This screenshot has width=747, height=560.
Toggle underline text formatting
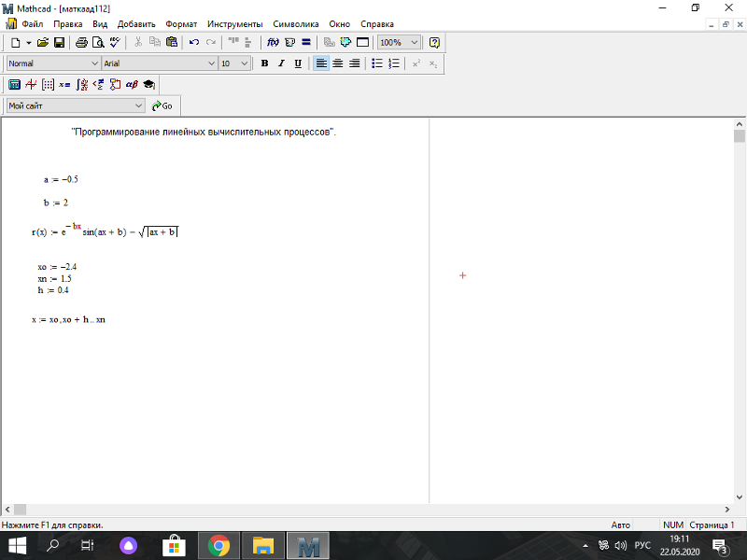click(298, 63)
